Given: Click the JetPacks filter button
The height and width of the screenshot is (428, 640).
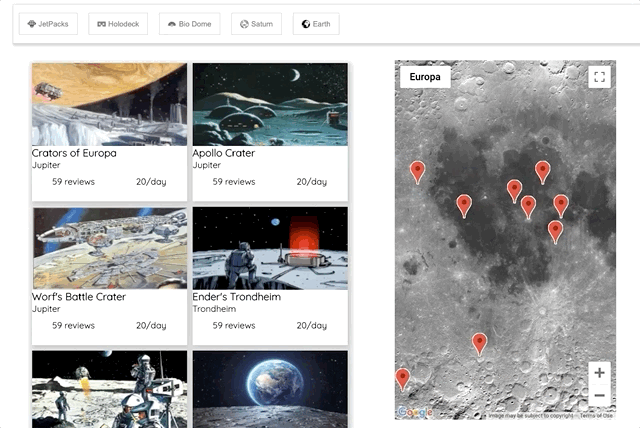Looking at the screenshot, I should pyautogui.click(x=48, y=24).
